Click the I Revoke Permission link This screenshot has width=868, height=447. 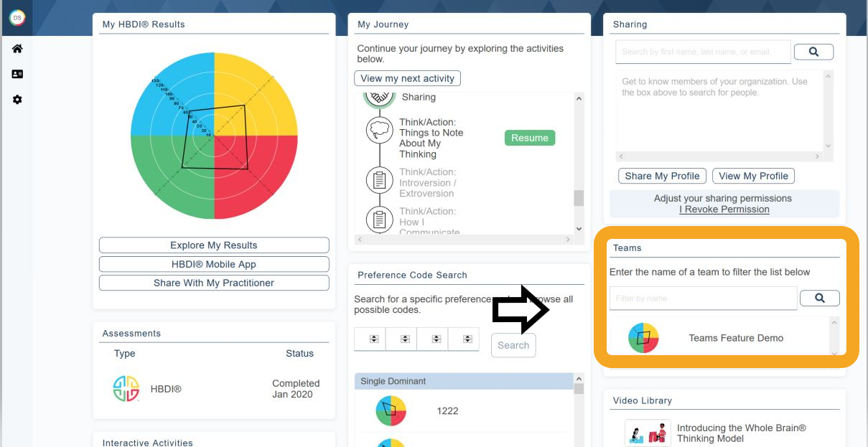[x=724, y=210]
